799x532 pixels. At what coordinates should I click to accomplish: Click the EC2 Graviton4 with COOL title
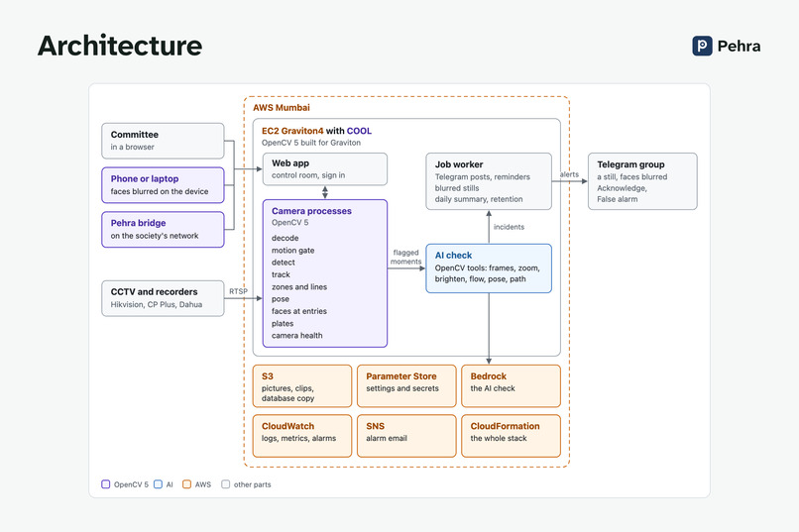316,131
